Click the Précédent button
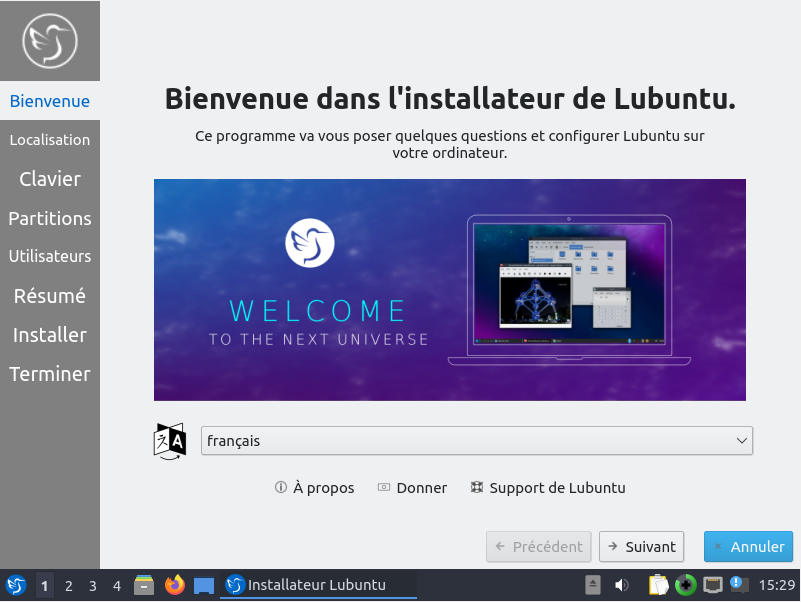The height and width of the screenshot is (602, 801). pyautogui.click(x=538, y=547)
